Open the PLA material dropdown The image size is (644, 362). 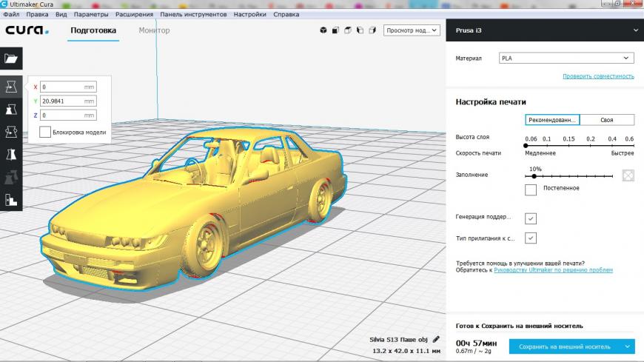pyautogui.click(x=566, y=58)
